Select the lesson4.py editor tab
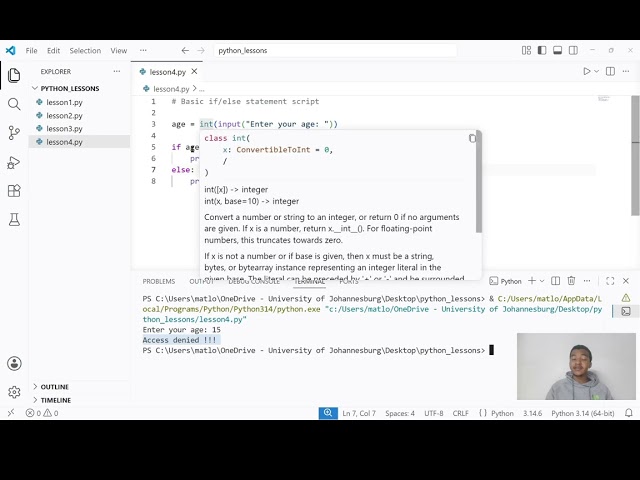The height and width of the screenshot is (480, 640). click(x=167, y=71)
